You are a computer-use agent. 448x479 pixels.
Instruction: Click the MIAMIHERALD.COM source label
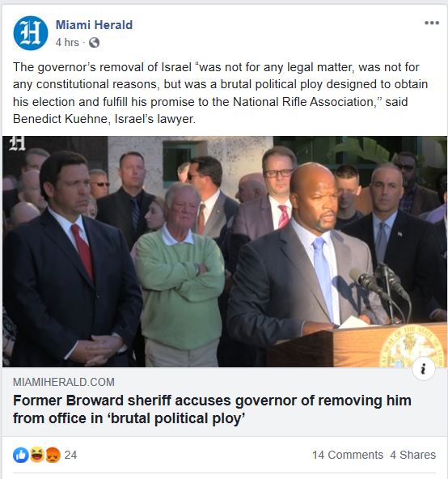tap(64, 382)
